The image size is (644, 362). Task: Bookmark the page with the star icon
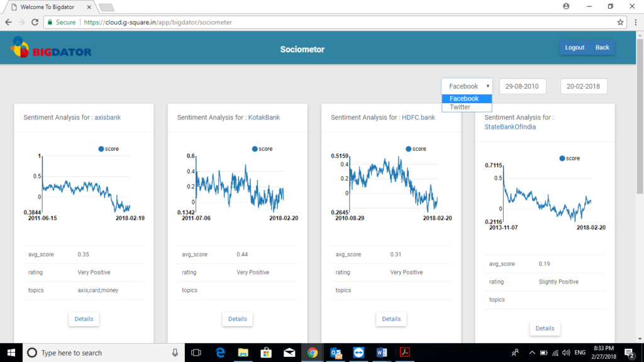click(621, 21)
